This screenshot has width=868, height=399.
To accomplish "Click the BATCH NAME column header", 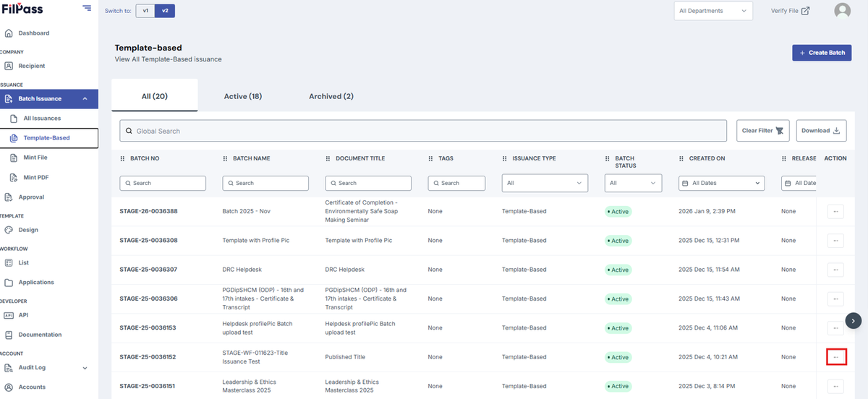I will pos(251,158).
